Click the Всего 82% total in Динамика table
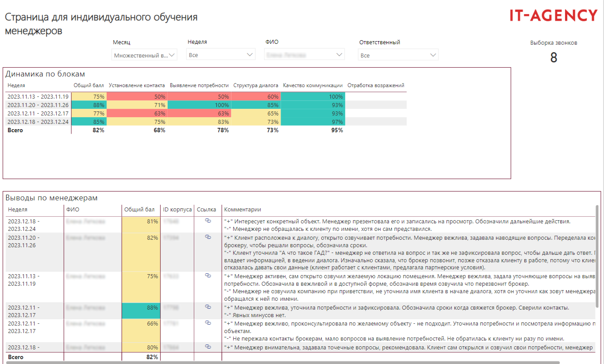Screen dimensions: 604x364 point(98,130)
